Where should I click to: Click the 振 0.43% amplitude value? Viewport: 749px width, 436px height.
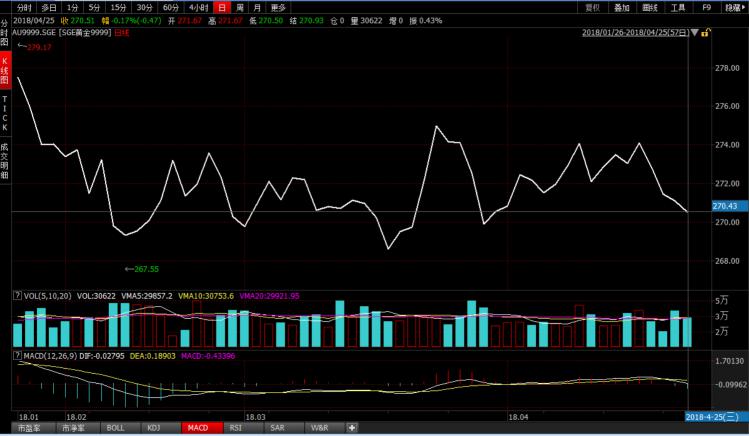[x=426, y=21]
